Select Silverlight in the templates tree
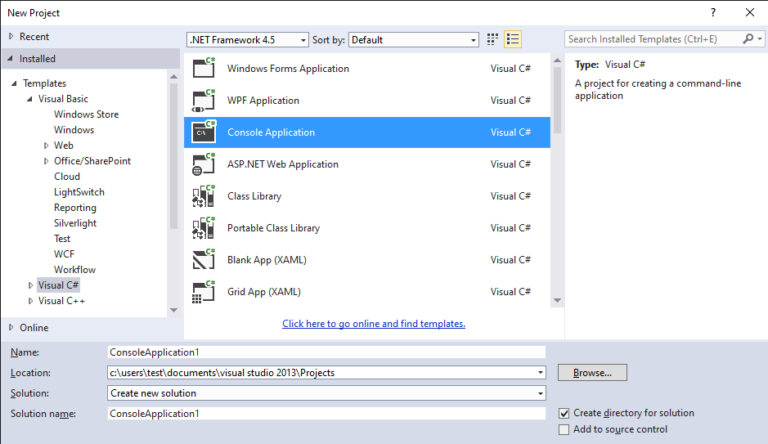Viewport: 768px width, 444px height. [x=75, y=223]
